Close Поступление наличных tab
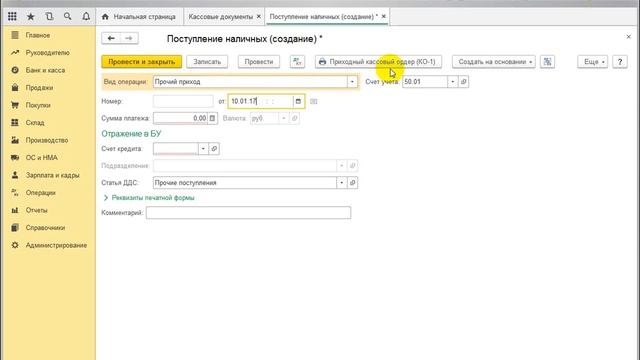640x360 pixels. tap(384, 17)
